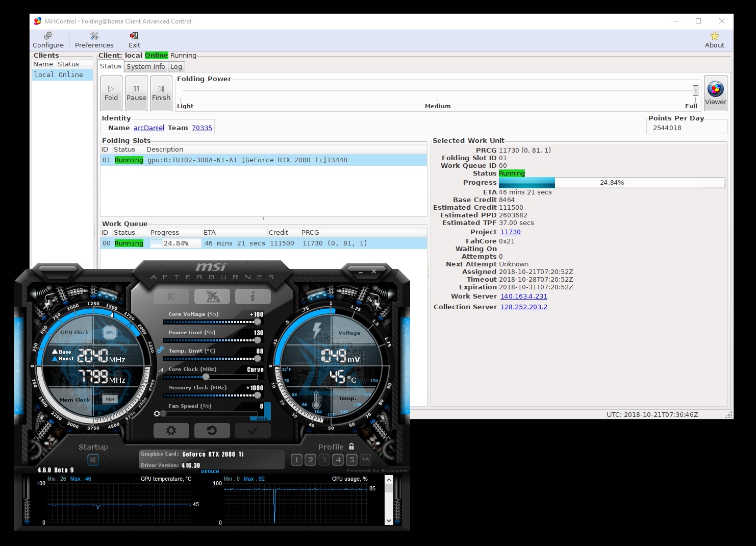Click the GPU usage graph
The height and width of the screenshot is (546, 756).
tap(295, 503)
